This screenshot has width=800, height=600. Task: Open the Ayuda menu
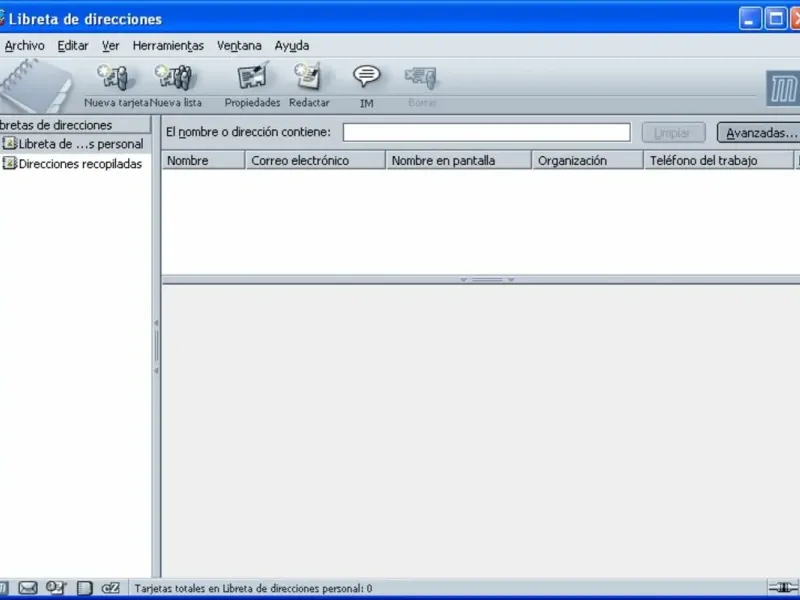click(291, 46)
